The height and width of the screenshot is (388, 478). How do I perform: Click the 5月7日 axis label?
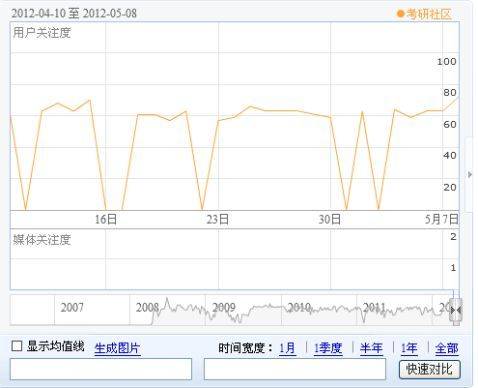442,219
